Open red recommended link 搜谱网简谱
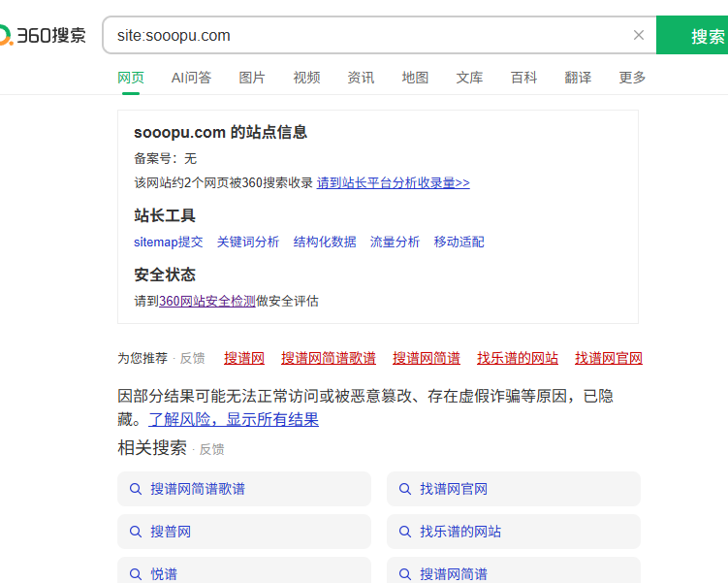Screen dimensions: 728x583 pyautogui.click(x=427, y=358)
